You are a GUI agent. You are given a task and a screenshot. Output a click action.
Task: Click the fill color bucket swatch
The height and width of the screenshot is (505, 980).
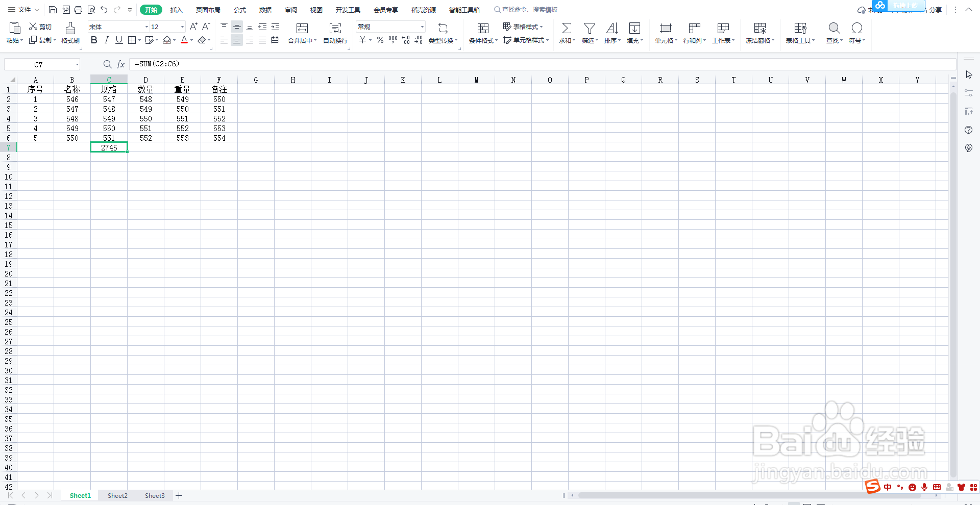tap(166, 40)
